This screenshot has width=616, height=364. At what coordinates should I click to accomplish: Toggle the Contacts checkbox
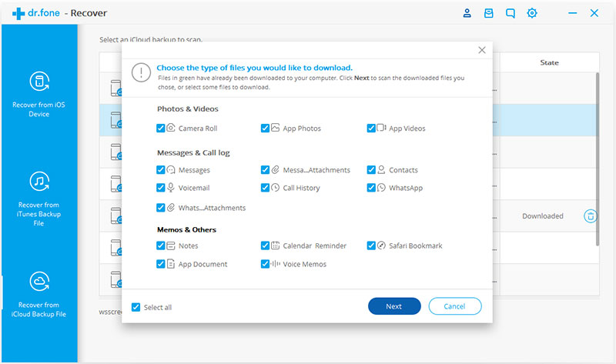click(x=371, y=169)
